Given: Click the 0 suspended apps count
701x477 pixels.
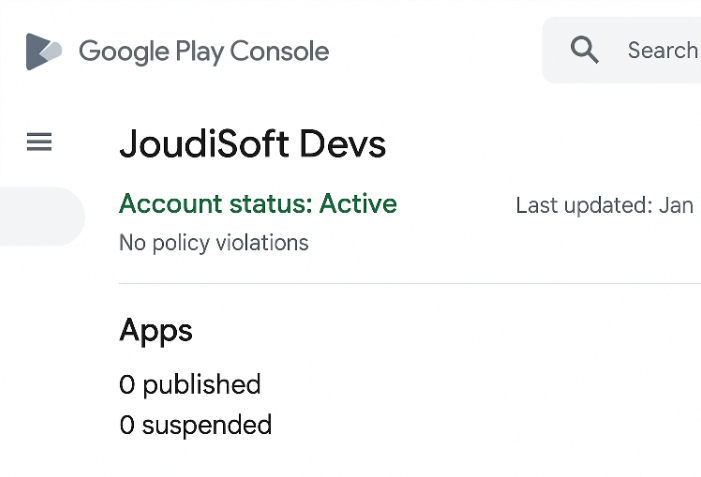Looking at the screenshot, I should pyautogui.click(x=195, y=425).
